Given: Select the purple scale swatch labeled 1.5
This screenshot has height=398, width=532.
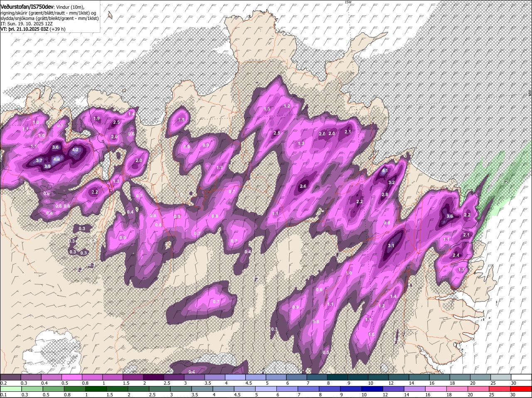Looking at the screenshot, I should pyautogui.click(x=133, y=377).
